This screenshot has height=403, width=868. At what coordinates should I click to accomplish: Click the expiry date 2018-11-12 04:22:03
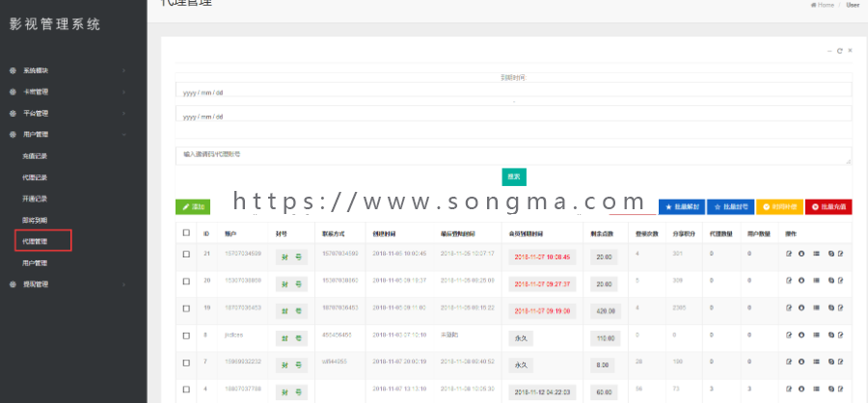tap(542, 392)
